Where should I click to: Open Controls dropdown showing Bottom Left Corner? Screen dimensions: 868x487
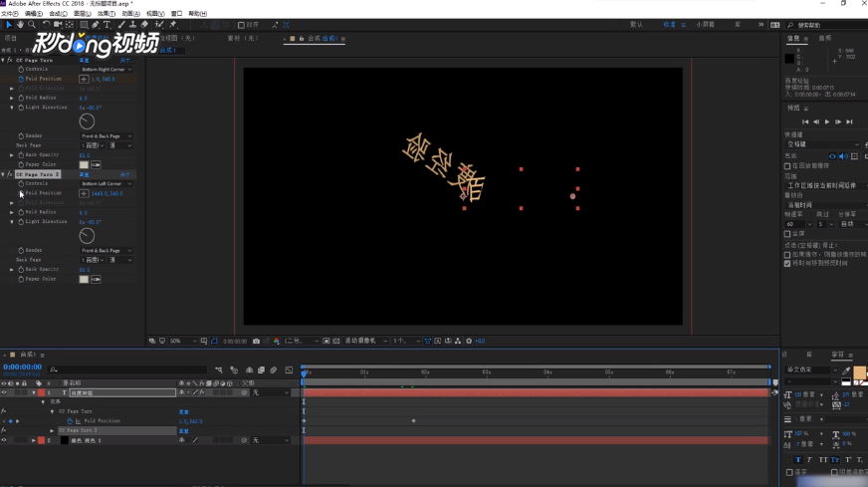point(107,184)
